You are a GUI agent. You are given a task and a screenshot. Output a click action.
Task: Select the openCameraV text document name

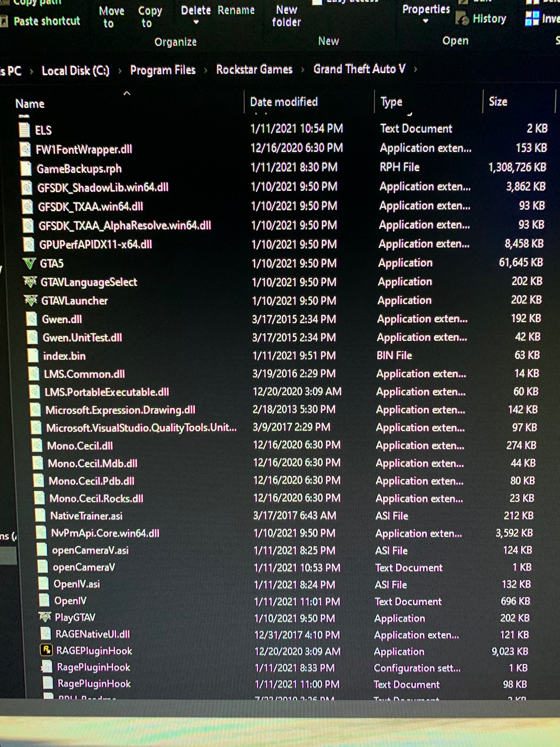(84, 567)
